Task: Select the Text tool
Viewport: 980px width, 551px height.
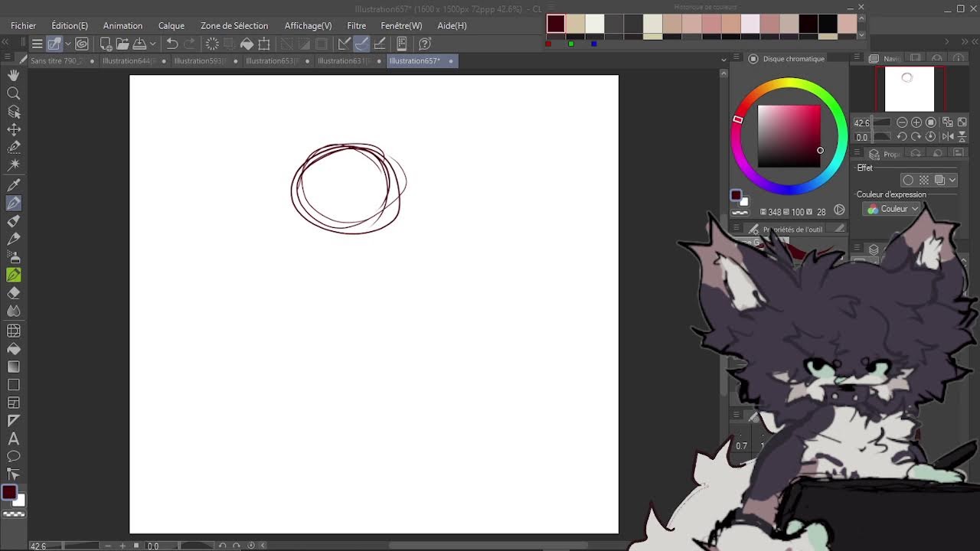Action: click(14, 439)
